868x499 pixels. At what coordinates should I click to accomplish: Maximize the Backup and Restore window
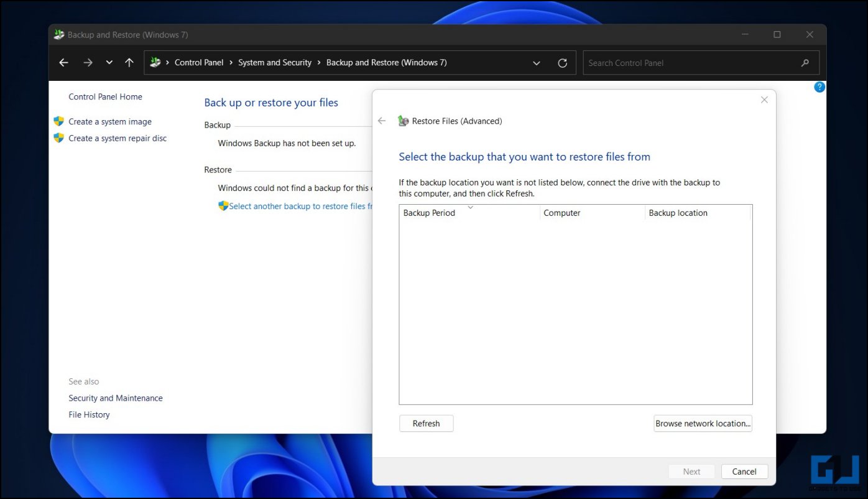tap(777, 35)
